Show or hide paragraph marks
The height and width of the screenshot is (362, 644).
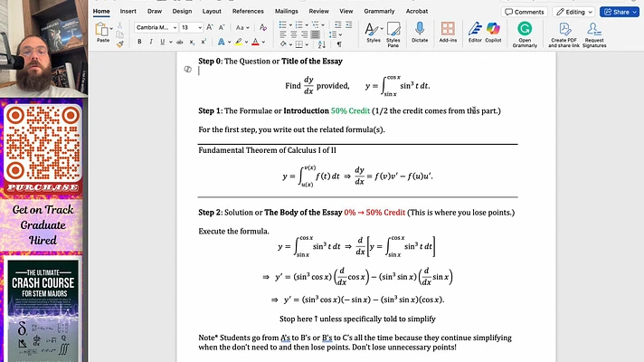(x=339, y=44)
